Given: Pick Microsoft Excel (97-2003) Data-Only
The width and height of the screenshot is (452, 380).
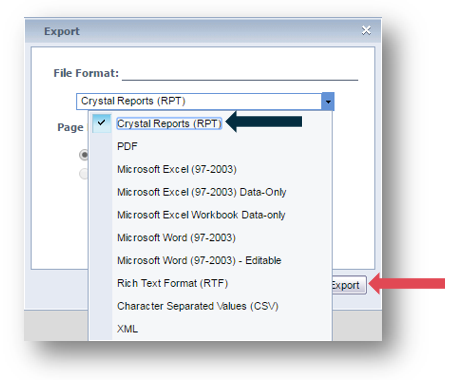Looking at the screenshot, I should coord(202,192).
